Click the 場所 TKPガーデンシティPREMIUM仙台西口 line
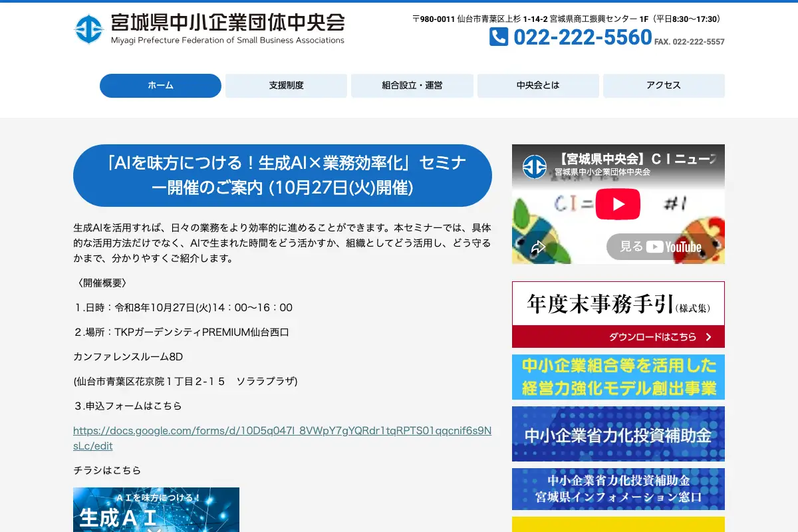This screenshot has width=798, height=532. click(182, 332)
